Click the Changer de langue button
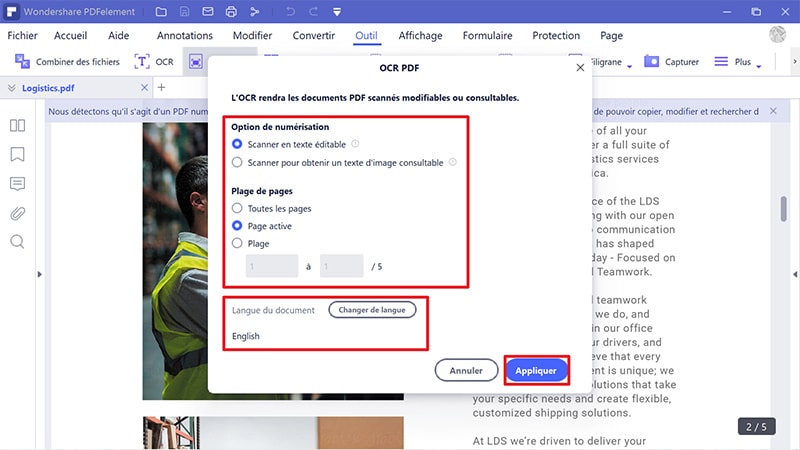 [x=372, y=310]
